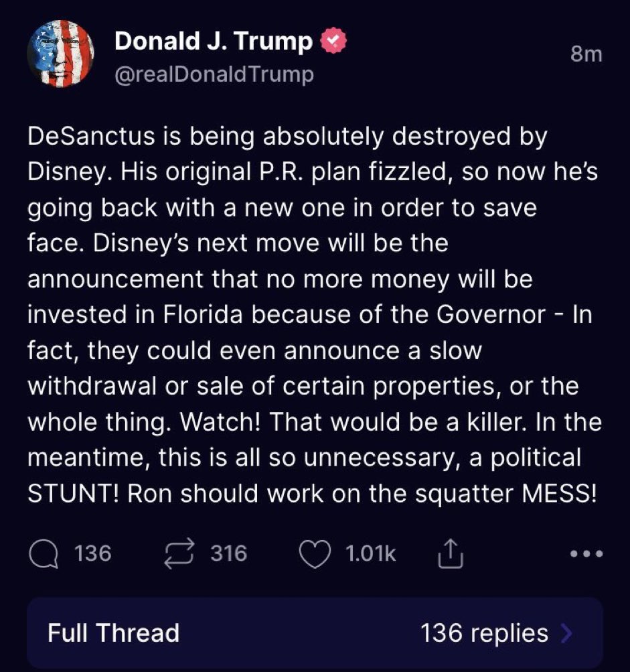The image size is (630, 672).
Task: Open Donald J. Trump display name
Action: [x=214, y=41]
